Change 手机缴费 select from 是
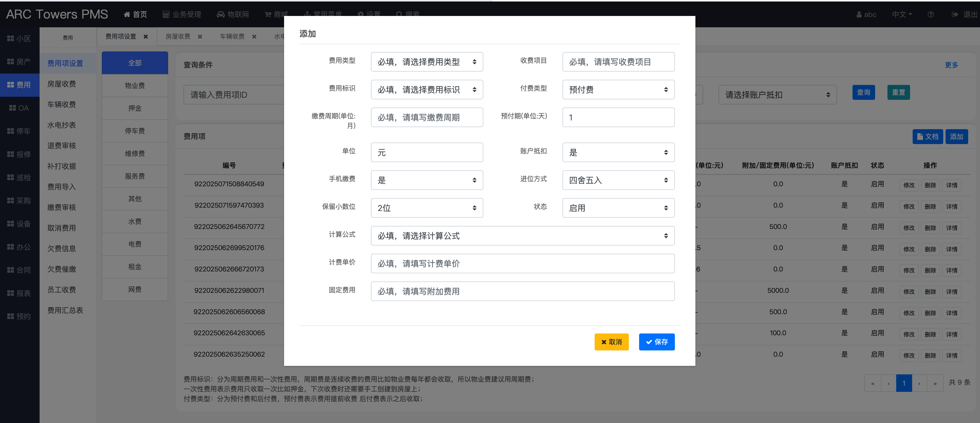The width and height of the screenshot is (980, 423). tap(427, 180)
